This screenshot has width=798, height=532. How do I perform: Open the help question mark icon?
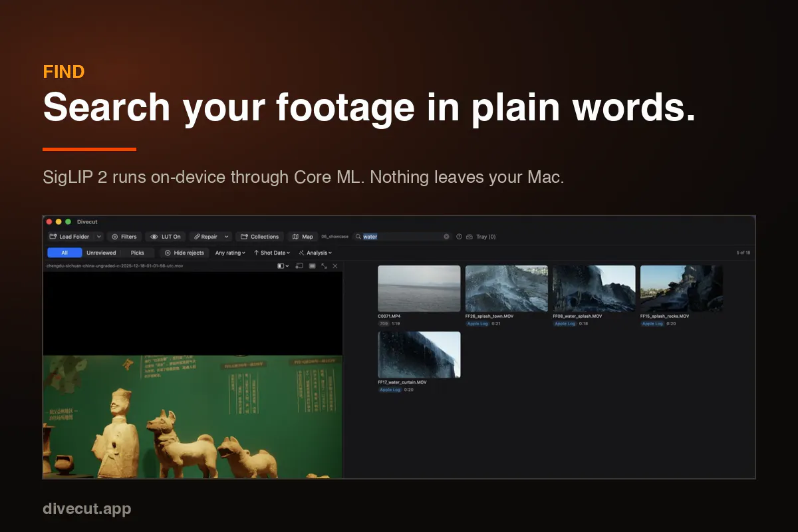tap(459, 237)
